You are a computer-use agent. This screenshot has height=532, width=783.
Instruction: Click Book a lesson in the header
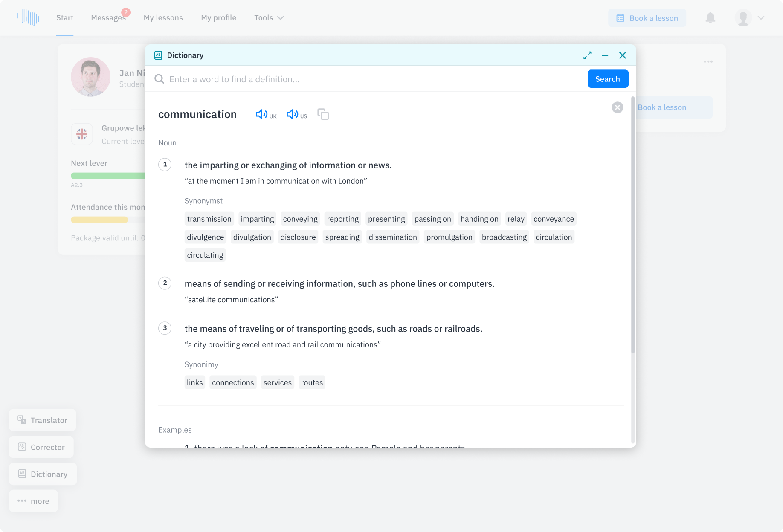click(x=647, y=18)
